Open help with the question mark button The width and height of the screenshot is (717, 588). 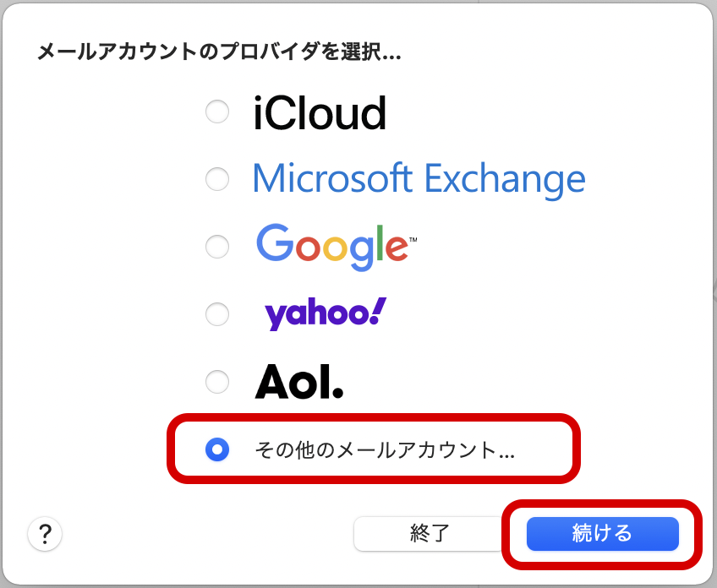click(x=46, y=533)
